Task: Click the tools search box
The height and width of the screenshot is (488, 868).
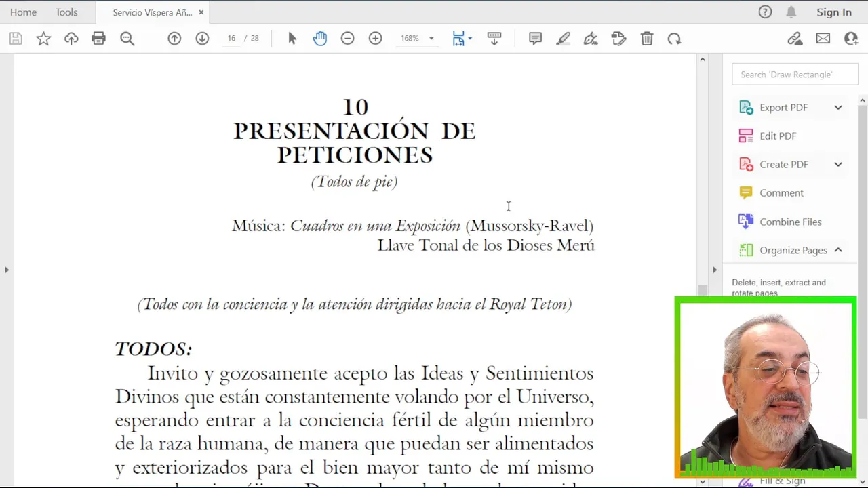Action: (794, 75)
